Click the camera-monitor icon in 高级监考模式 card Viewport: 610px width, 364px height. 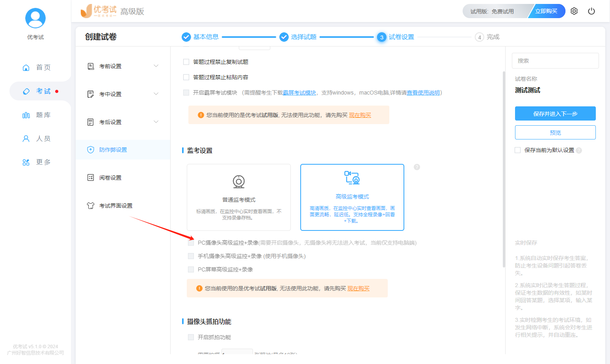point(352,178)
